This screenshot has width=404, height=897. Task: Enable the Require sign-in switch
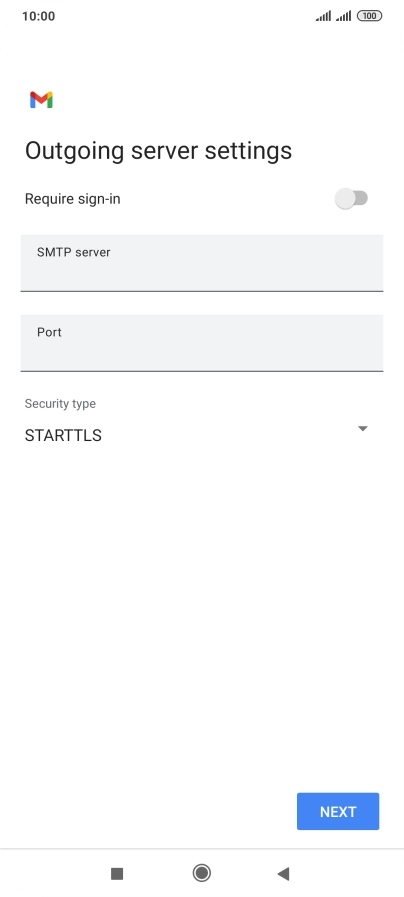pos(351,199)
